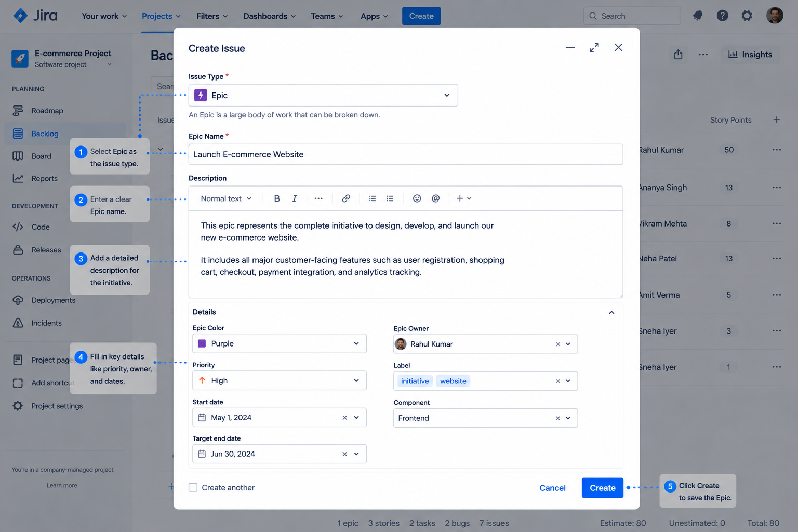Insert mention with @ icon
Image resolution: width=798 pixels, height=532 pixels.
(436, 198)
